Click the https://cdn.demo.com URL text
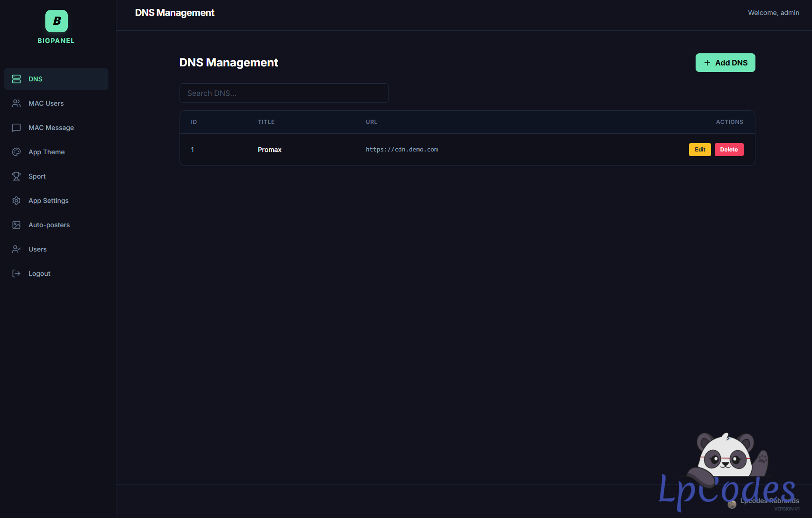 pyautogui.click(x=402, y=150)
